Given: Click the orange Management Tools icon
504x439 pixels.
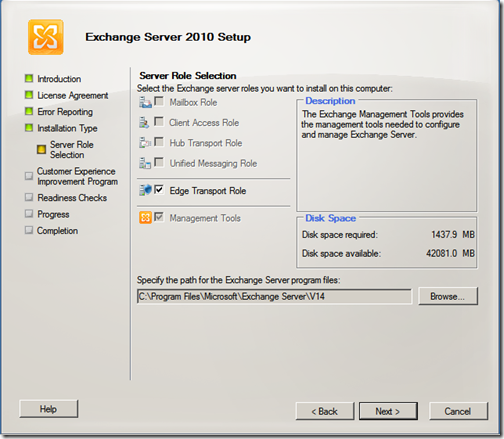Looking at the screenshot, I should click(x=145, y=218).
